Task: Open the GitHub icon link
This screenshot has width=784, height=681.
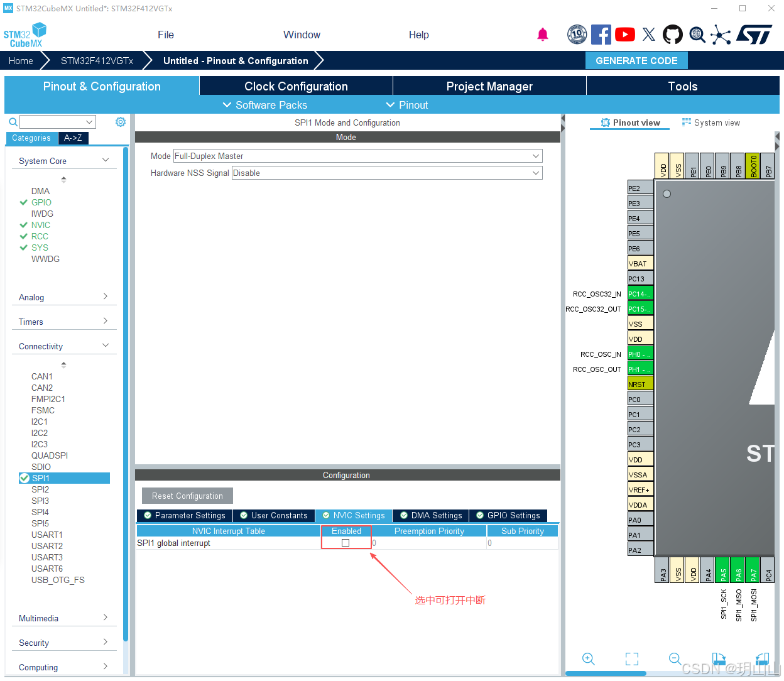Action: click(673, 35)
